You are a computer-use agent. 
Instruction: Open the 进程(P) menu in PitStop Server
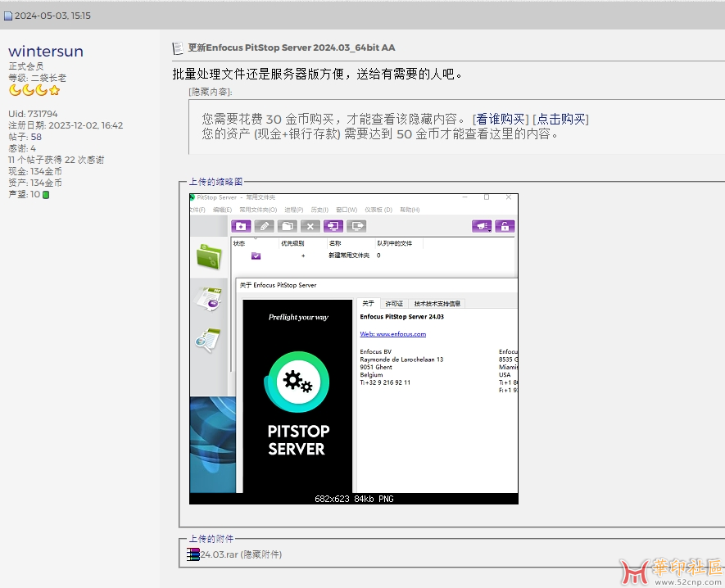294,210
